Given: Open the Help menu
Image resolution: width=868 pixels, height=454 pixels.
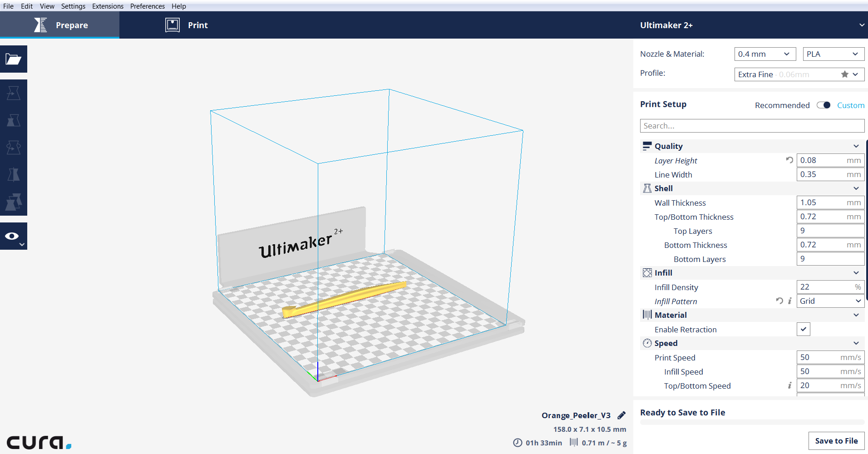Looking at the screenshot, I should 179,6.
